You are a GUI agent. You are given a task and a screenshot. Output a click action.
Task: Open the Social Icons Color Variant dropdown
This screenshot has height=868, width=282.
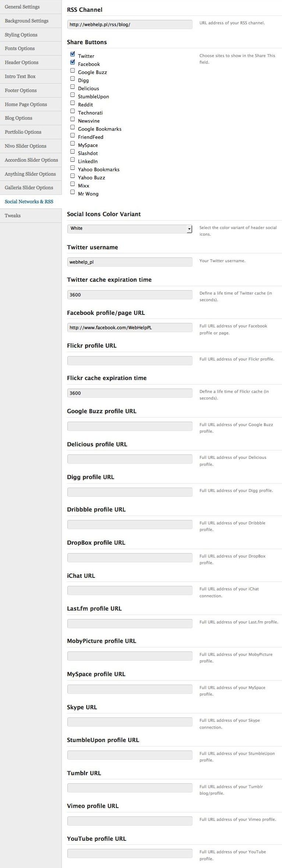click(x=130, y=229)
